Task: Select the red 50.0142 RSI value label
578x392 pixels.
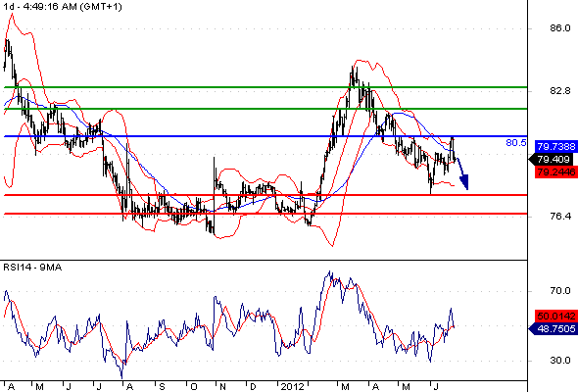Action: [555, 316]
